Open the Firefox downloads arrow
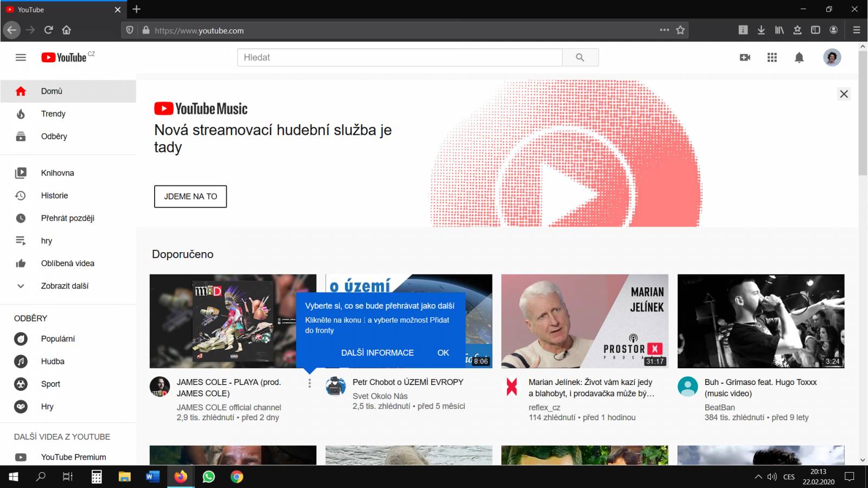The image size is (868, 488). point(761,30)
